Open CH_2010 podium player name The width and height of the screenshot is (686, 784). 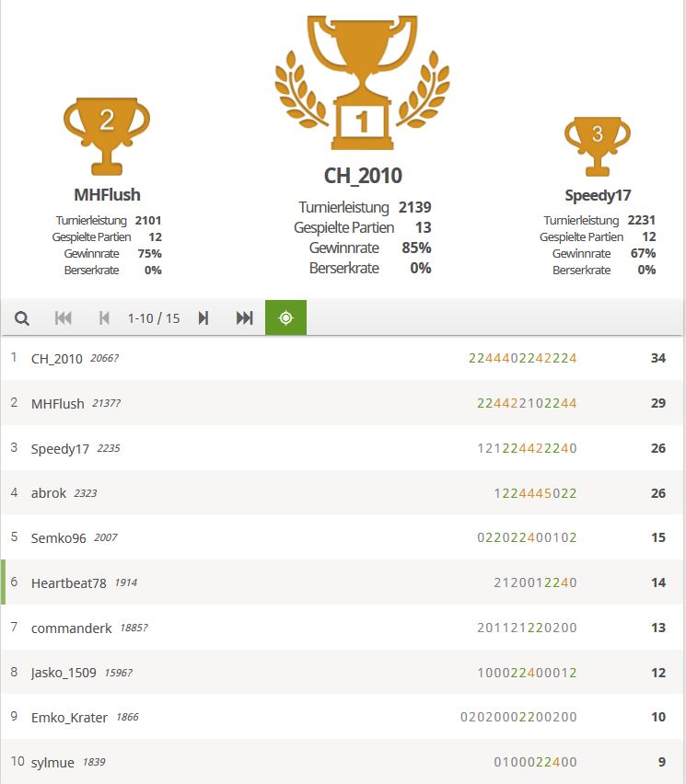(x=363, y=176)
